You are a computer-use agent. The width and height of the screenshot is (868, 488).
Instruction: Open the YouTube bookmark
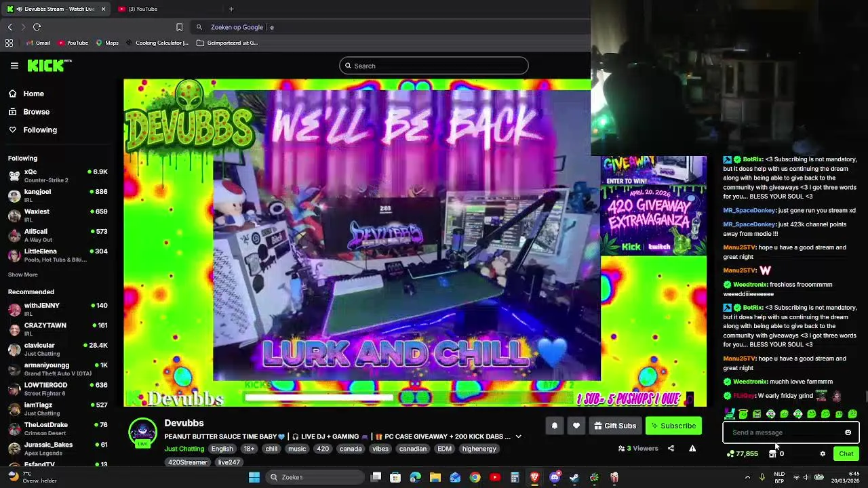(73, 43)
